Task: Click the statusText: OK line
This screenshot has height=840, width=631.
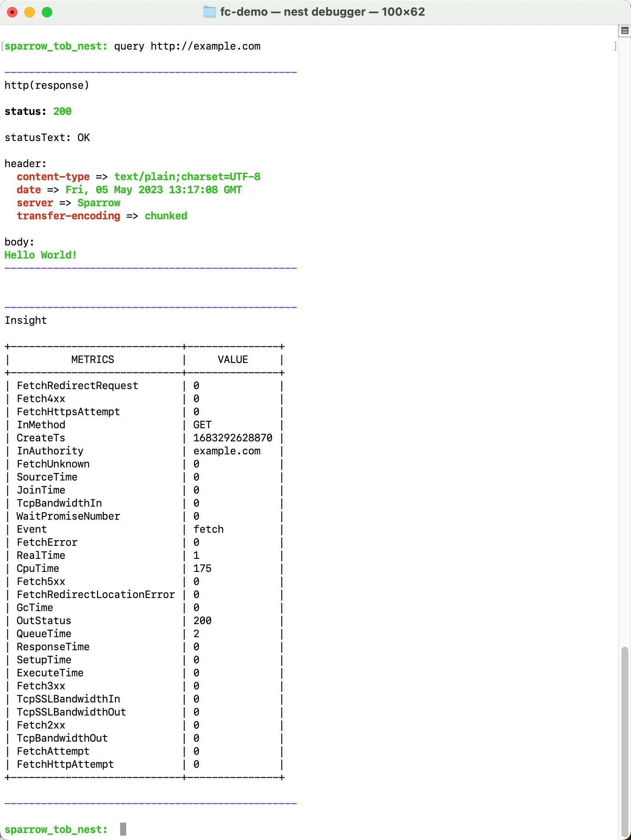Action: [x=47, y=138]
